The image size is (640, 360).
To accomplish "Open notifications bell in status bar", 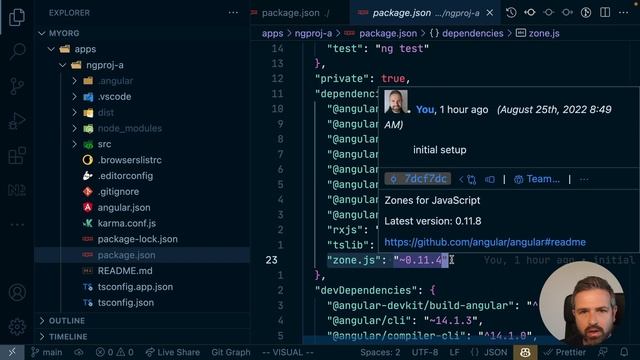I will tap(624, 352).
